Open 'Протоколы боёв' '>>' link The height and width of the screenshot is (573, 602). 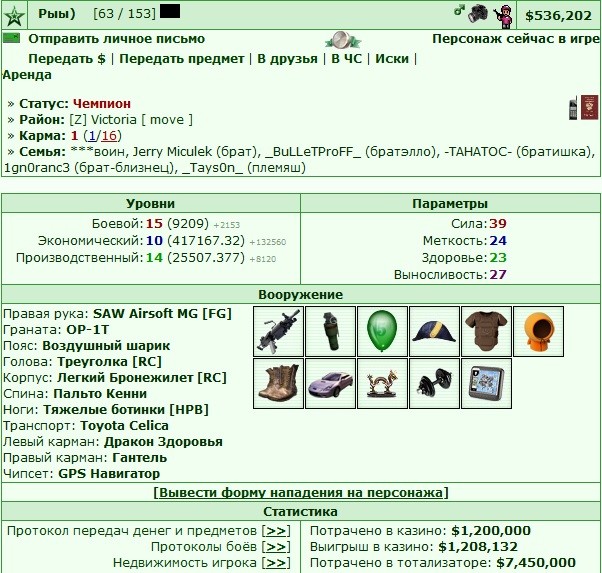(x=276, y=547)
